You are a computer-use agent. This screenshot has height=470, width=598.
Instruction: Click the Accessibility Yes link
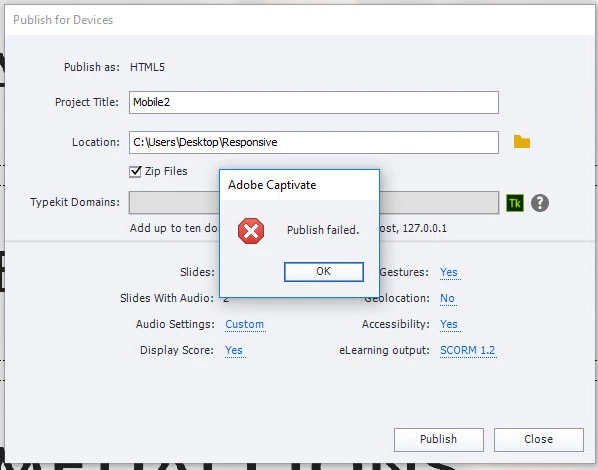click(x=449, y=324)
